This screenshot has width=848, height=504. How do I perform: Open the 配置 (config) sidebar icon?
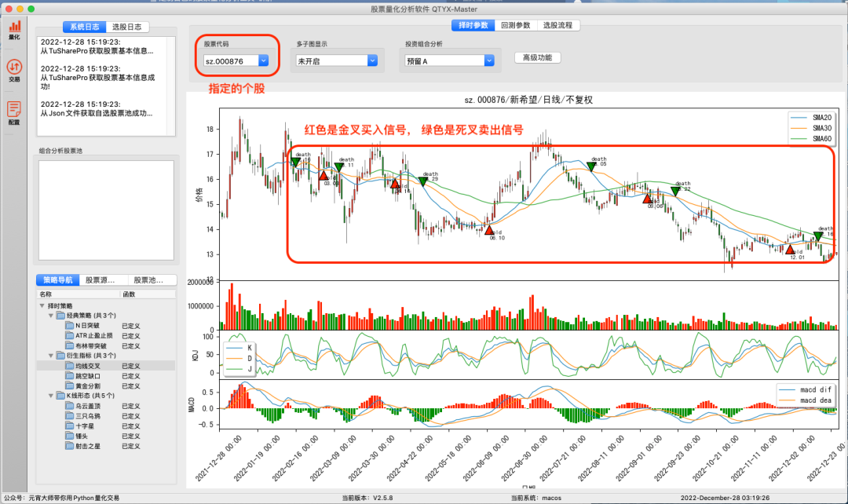point(15,112)
